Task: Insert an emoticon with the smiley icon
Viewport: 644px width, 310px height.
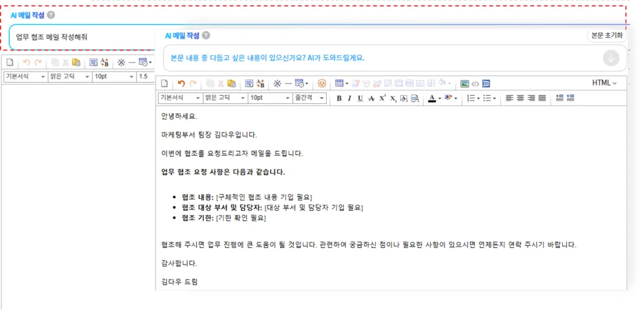Action: pyautogui.click(x=321, y=83)
